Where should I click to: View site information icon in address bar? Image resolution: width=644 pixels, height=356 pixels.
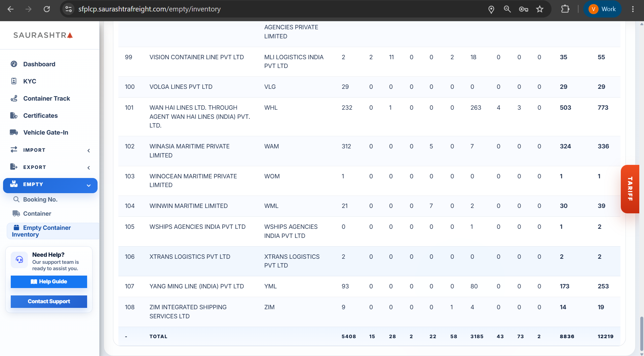point(69,9)
